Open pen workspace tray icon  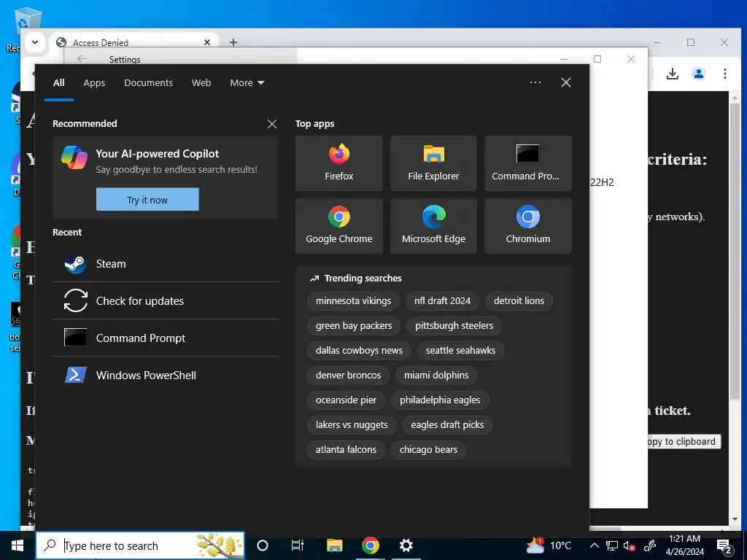650,545
